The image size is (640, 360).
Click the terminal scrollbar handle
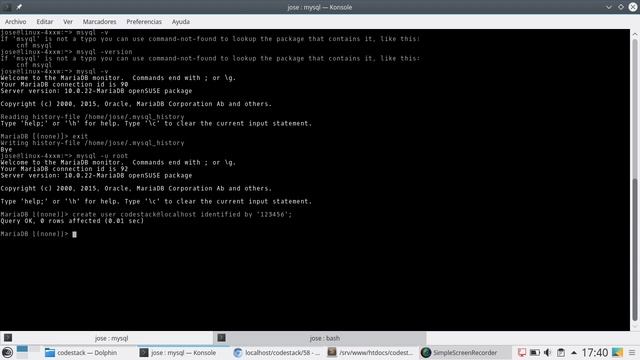pyautogui.click(x=635, y=249)
